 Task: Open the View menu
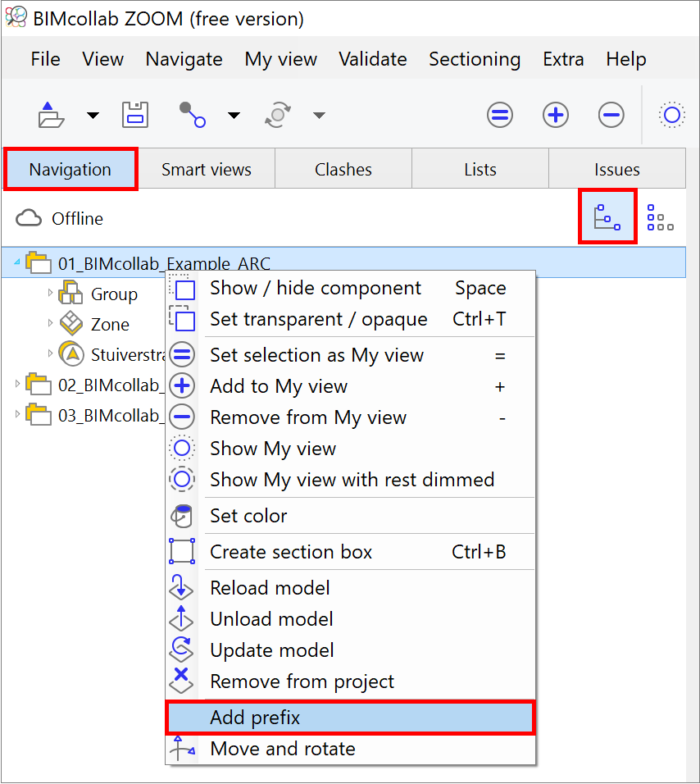pyautogui.click(x=103, y=59)
